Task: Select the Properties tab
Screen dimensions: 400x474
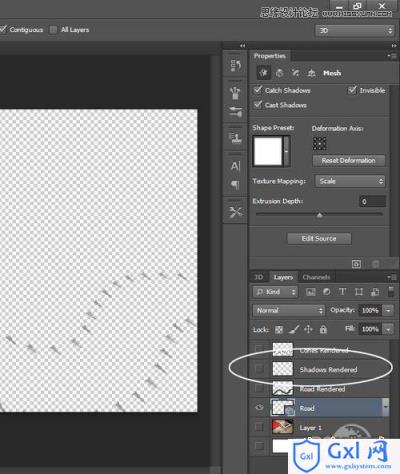Action: 269,56
